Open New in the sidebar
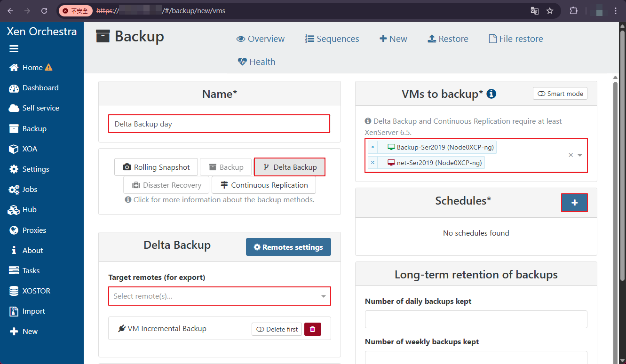This screenshot has height=364, width=626. coord(24,331)
